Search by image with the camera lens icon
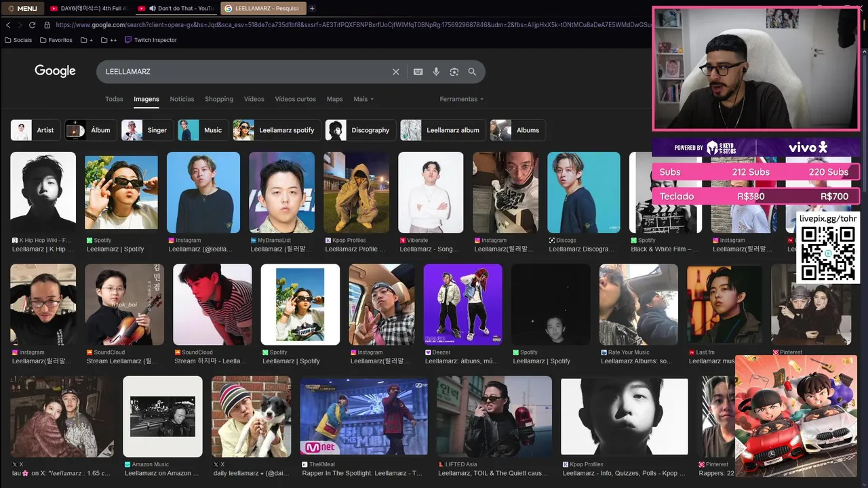This screenshot has width=868, height=488. [454, 72]
